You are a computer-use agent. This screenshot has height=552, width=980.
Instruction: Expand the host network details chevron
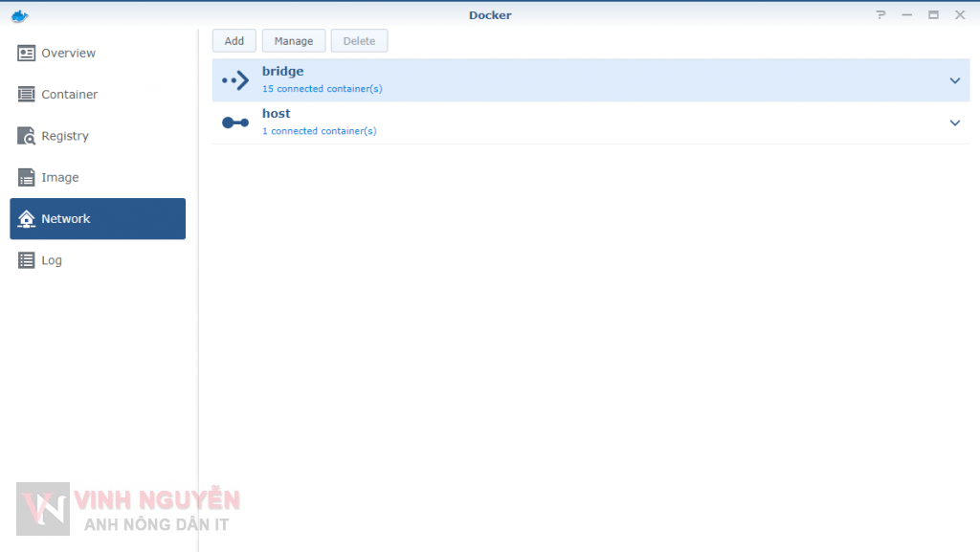coord(954,122)
